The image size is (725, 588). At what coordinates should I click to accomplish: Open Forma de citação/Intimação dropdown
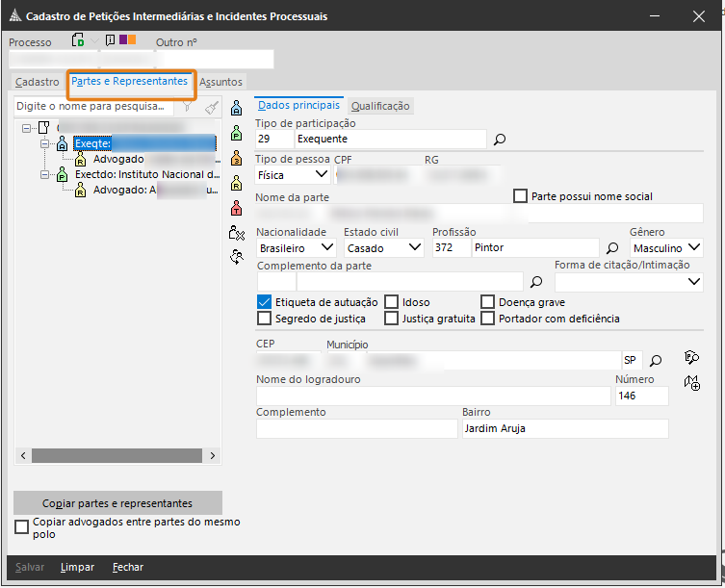[x=629, y=282]
